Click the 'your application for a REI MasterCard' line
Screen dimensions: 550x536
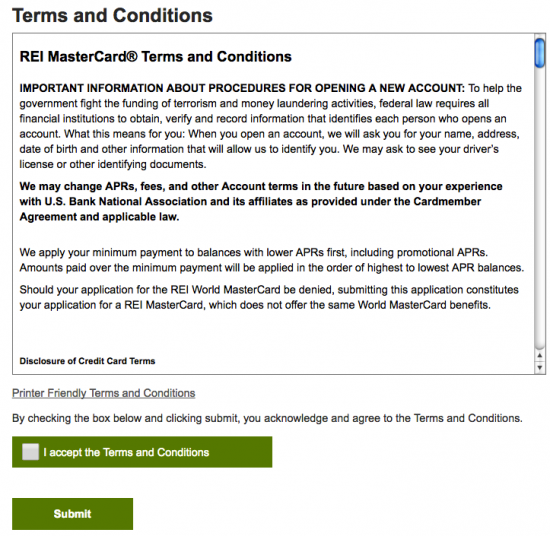point(255,305)
